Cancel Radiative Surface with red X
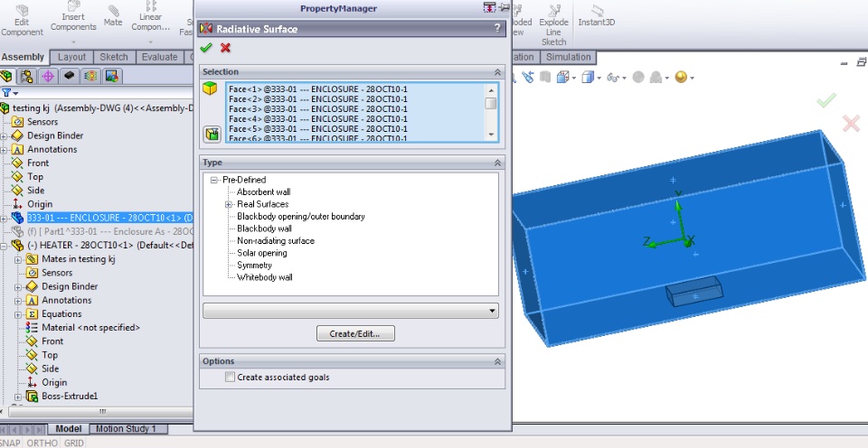Screen dimensions: 868x448 225,48
